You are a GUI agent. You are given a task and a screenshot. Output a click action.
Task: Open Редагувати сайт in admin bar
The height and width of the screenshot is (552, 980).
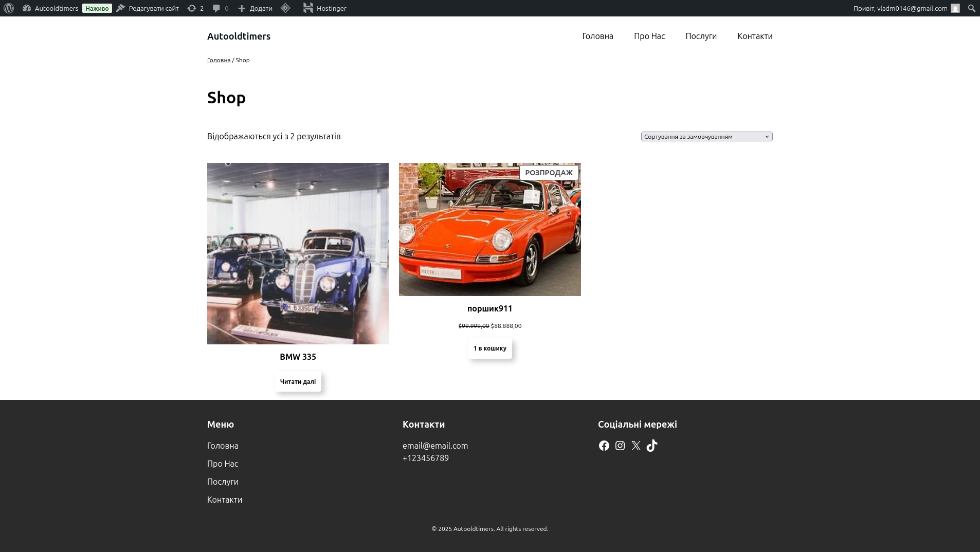[148, 8]
